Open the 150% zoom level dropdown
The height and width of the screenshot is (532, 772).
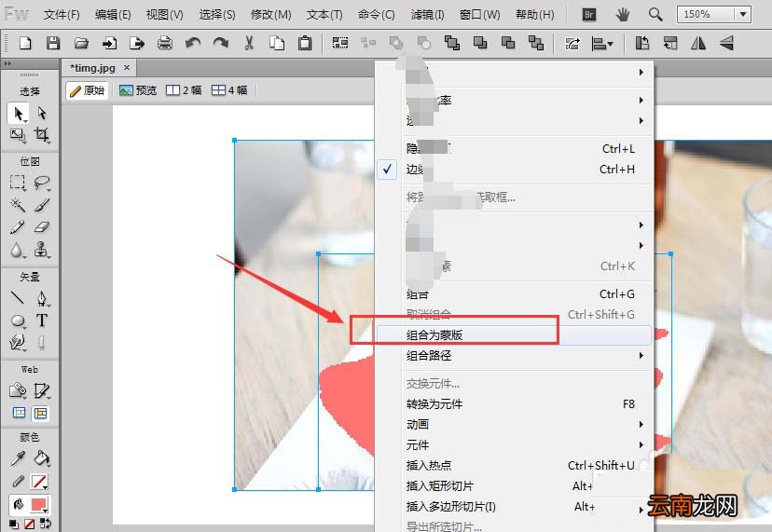tap(743, 14)
